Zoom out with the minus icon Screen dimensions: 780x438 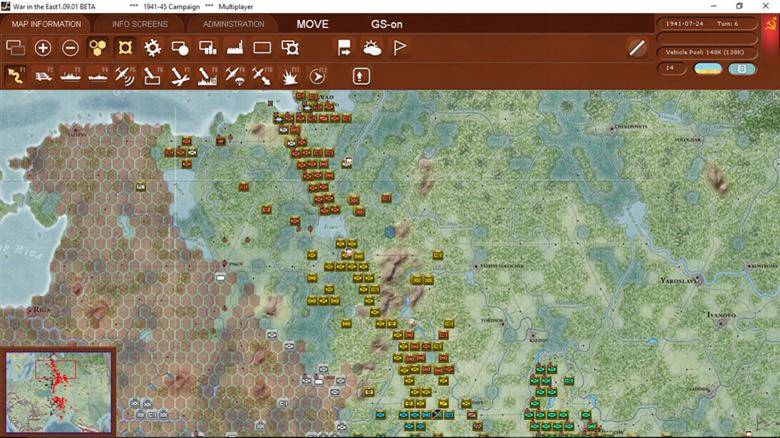70,48
